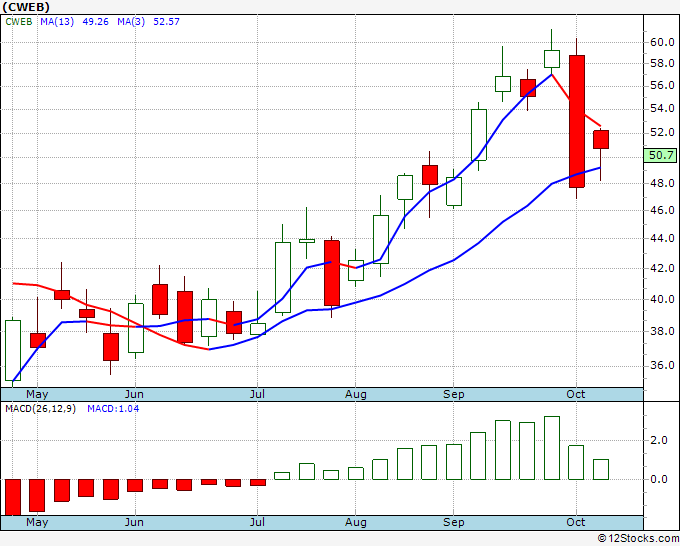680x546 pixels.
Task: Click the MA(3) legend label
Action: tap(131, 22)
